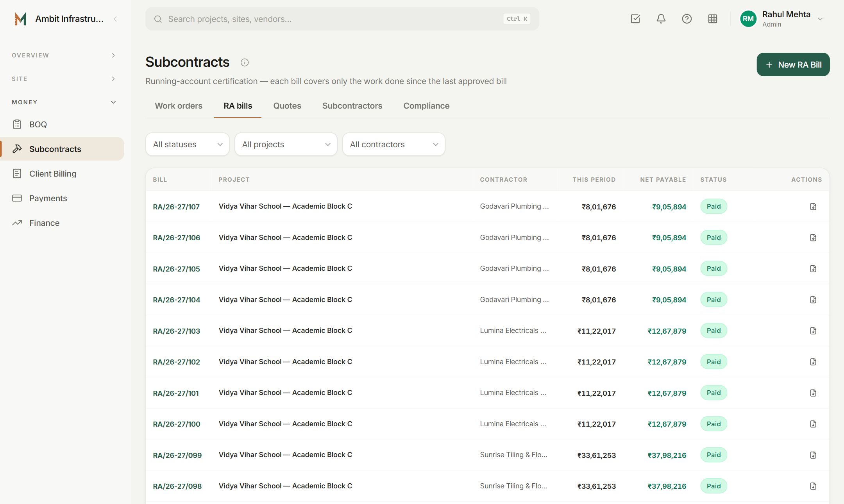
Task: Open Rahul Mehta account menu
Action: coord(781,19)
